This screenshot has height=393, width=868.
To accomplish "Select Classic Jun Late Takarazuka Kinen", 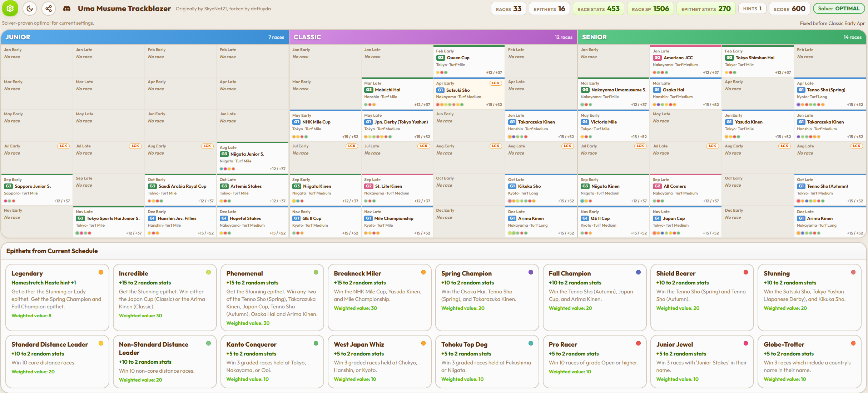I will [x=541, y=126].
